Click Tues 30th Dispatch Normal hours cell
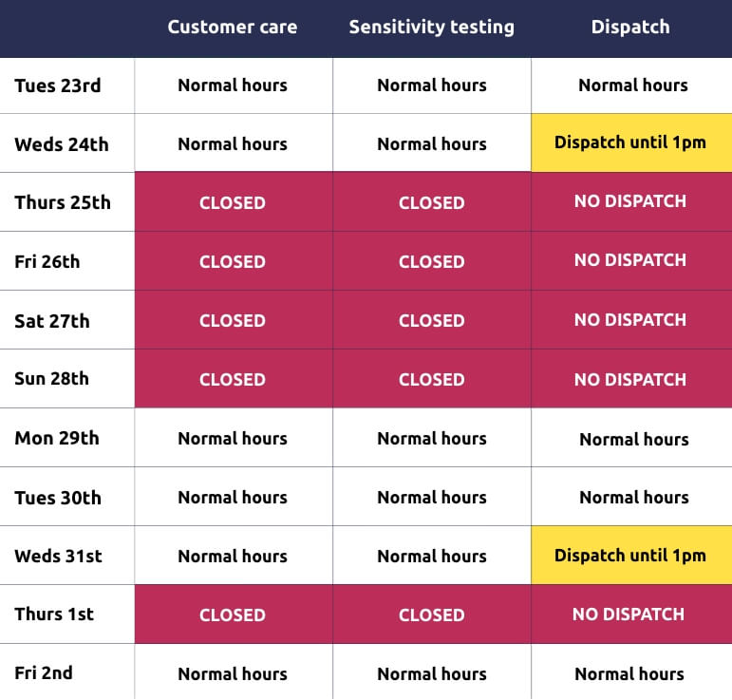Viewport: 732px width, 700px height. tap(633, 498)
